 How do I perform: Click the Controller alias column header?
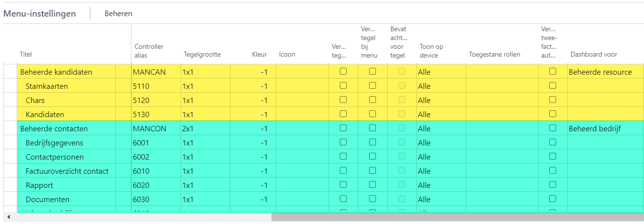point(149,50)
